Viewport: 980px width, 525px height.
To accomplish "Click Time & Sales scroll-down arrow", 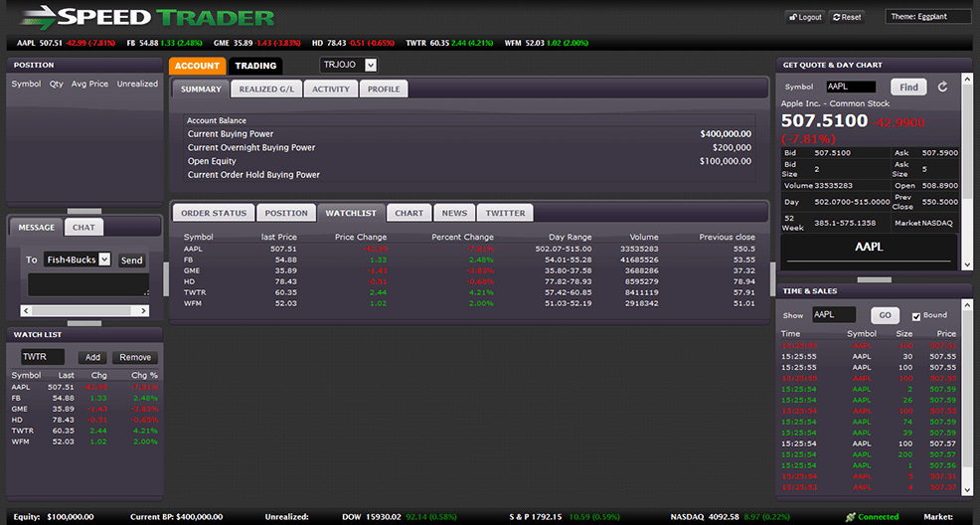I will click(x=967, y=491).
